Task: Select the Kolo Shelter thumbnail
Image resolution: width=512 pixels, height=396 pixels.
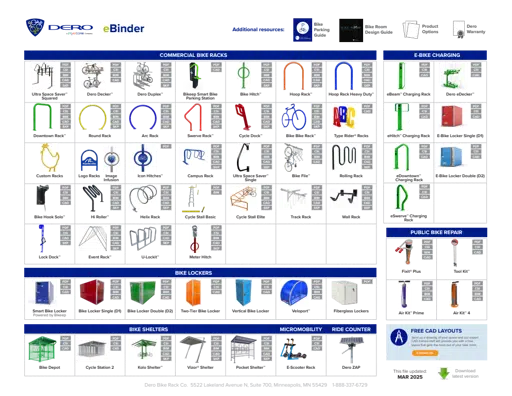Action: [x=143, y=349]
